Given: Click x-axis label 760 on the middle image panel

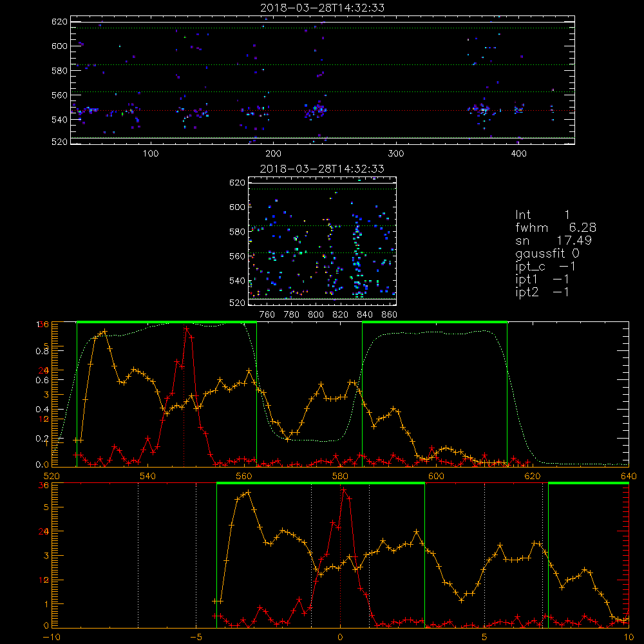Looking at the screenshot, I should click(x=267, y=315).
